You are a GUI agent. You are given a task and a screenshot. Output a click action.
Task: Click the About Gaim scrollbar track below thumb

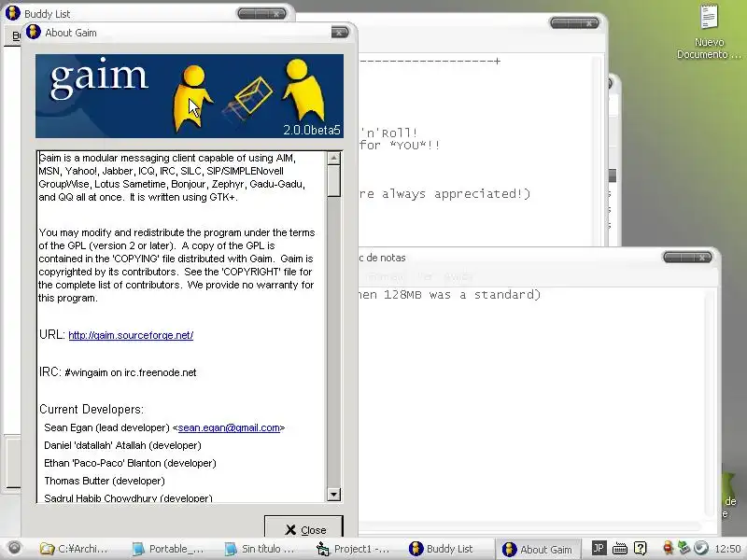333,343
